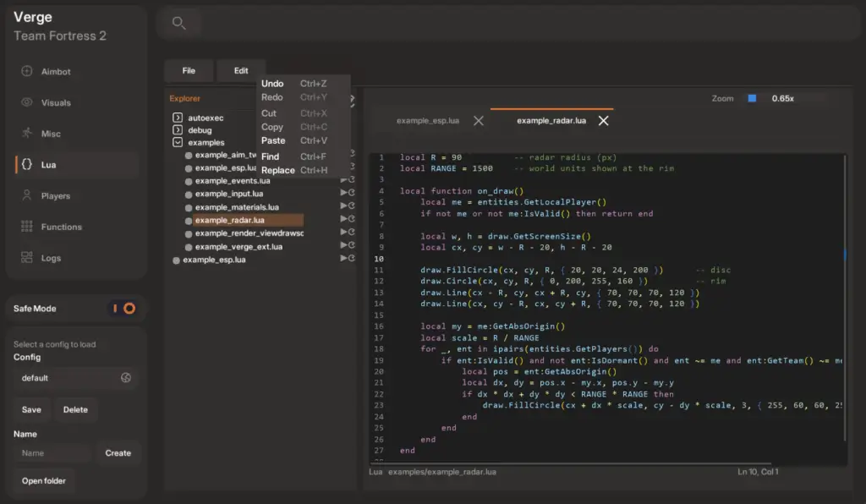Select the Lua curly braces icon

tap(26, 165)
